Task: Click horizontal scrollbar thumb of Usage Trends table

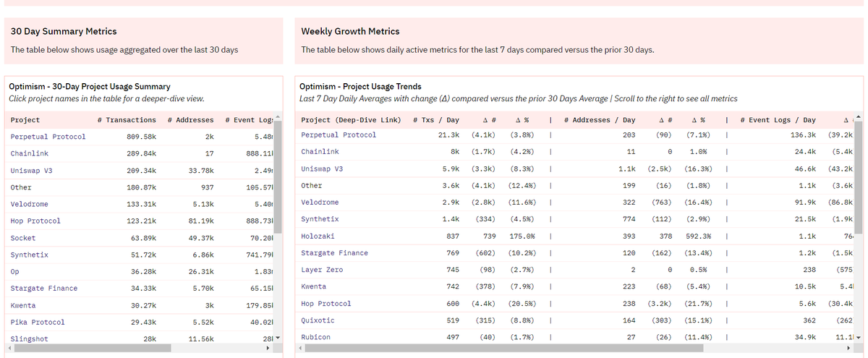Action: pos(505,349)
